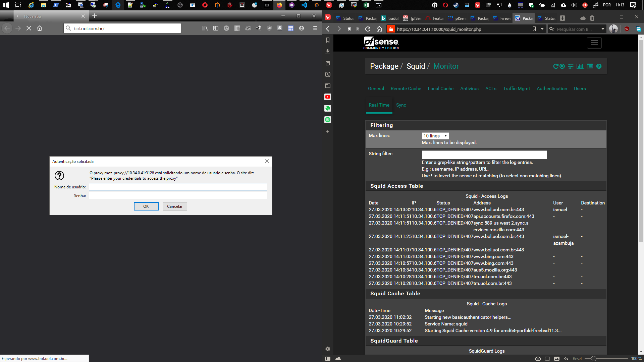
Task: Click the log view icon in the header
Action: (x=590, y=66)
